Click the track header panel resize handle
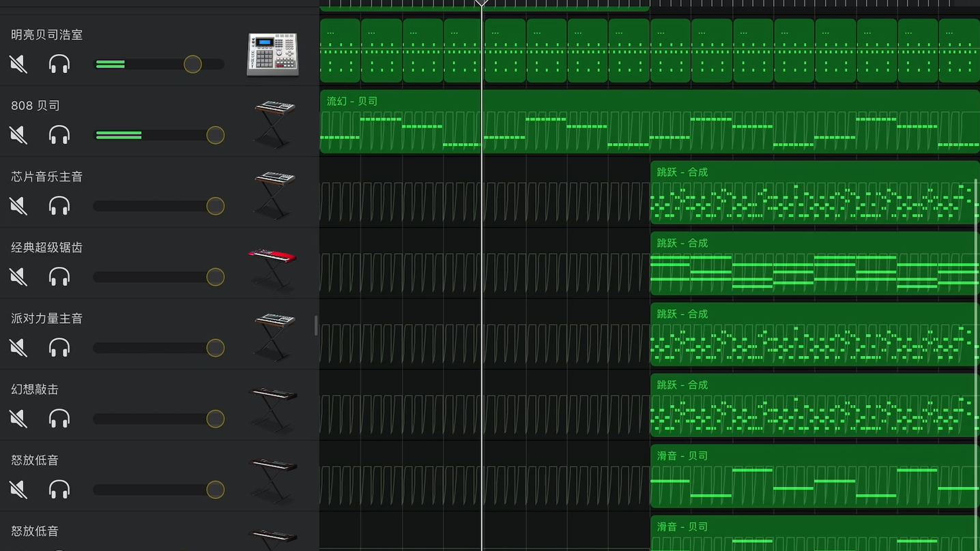Image resolution: width=980 pixels, height=551 pixels. click(x=316, y=326)
